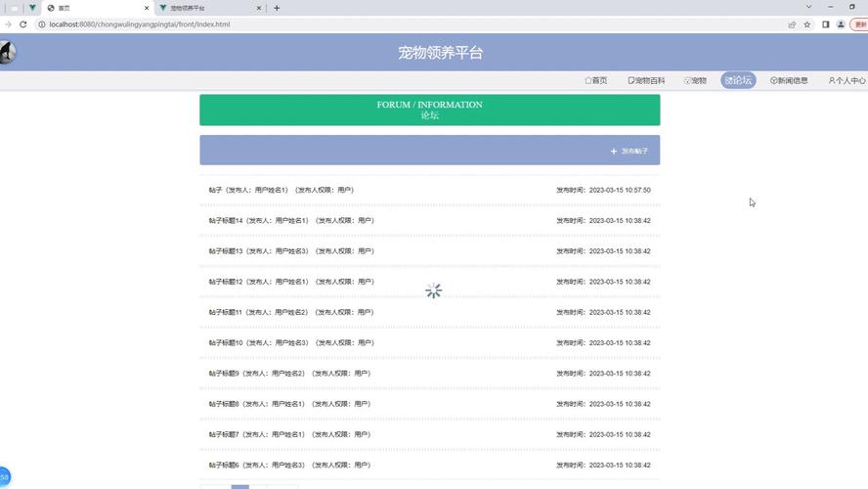Click the 发布帖子 publish post button
This screenshot has width=868, height=489.
(x=629, y=152)
